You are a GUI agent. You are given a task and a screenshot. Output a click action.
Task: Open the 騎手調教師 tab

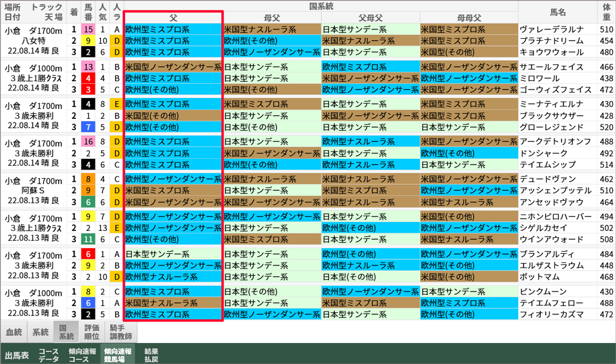click(121, 332)
